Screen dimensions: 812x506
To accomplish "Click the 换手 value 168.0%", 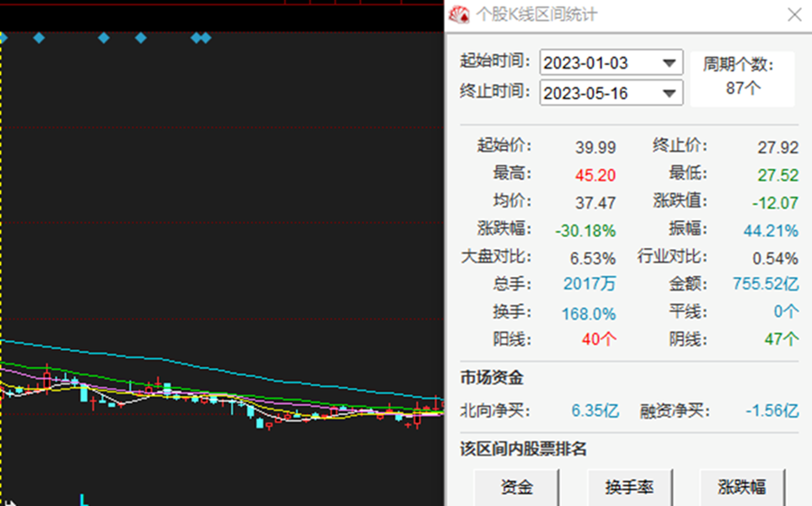I will (x=590, y=313).
